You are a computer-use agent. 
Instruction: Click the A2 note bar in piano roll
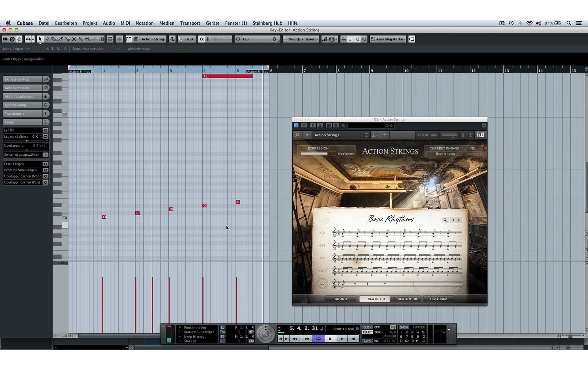pyautogui.click(x=227, y=76)
